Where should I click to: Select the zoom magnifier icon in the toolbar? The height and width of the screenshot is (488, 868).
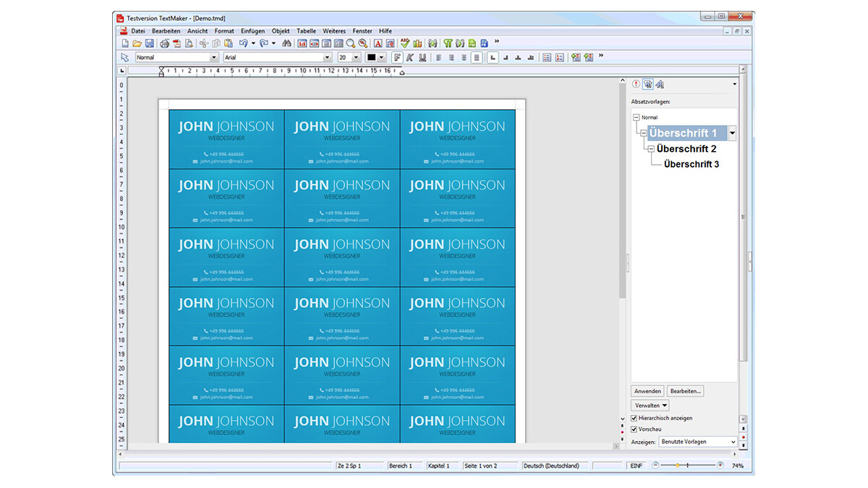click(351, 43)
